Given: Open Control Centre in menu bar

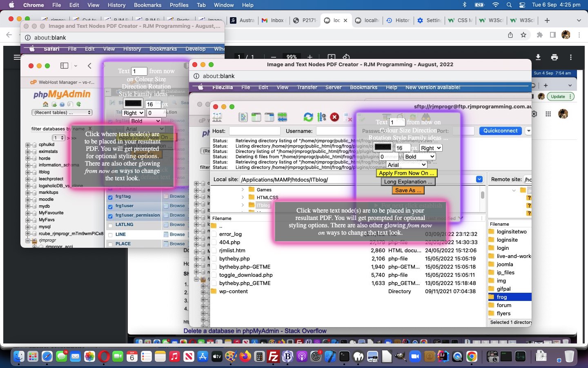Looking at the screenshot, I should (522, 5).
